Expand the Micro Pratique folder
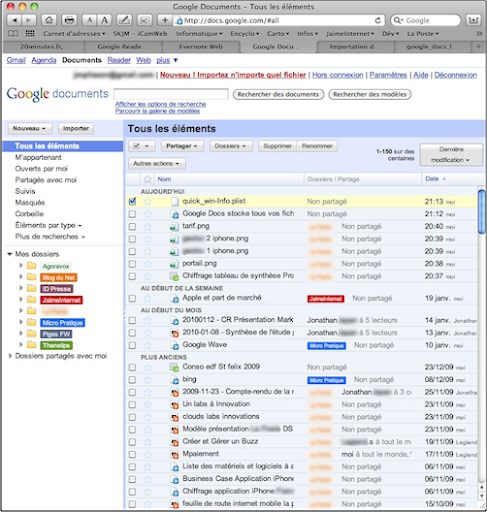487x512 pixels. [x=21, y=322]
